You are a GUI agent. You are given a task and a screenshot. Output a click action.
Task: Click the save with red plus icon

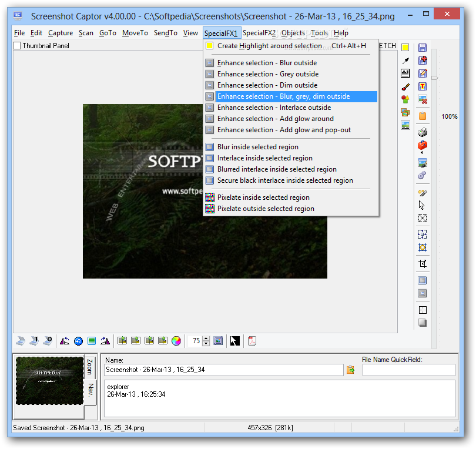(x=423, y=60)
